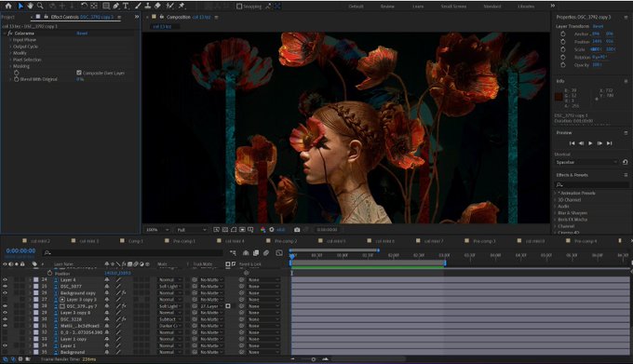
Task: Select the Rotation tool
Action: point(84,6)
